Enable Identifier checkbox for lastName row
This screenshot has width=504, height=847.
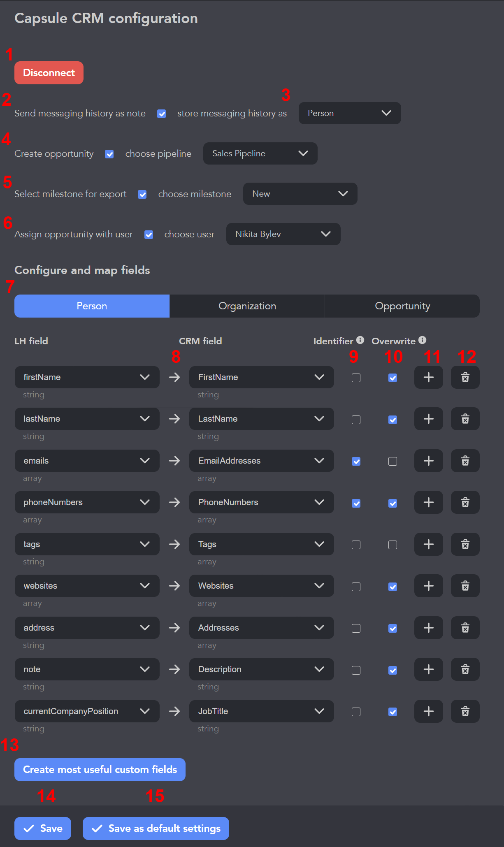click(356, 420)
